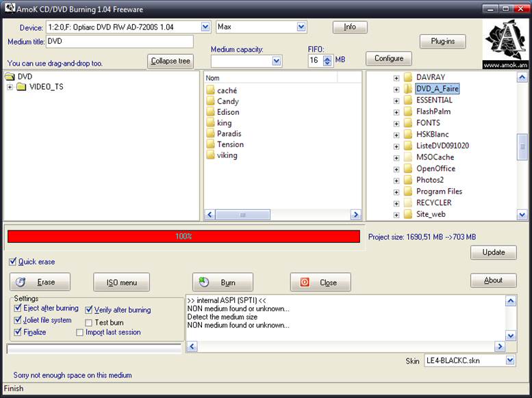The image size is (532, 398).
Task: Toggle the Finalize checkbox
Action: click(x=18, y=332)
